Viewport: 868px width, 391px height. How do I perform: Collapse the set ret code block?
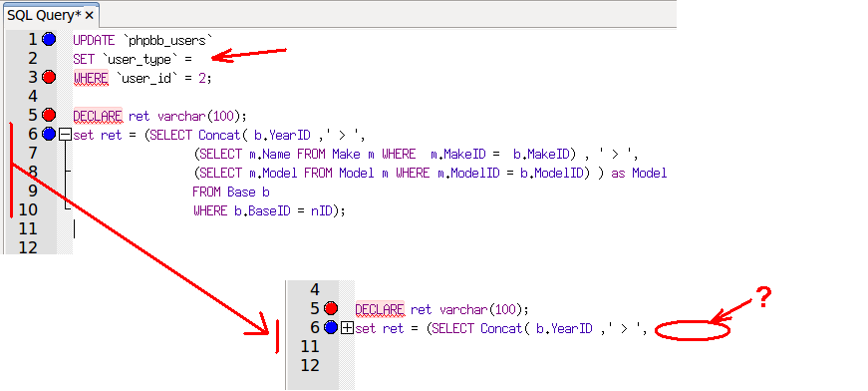(66, 134)
